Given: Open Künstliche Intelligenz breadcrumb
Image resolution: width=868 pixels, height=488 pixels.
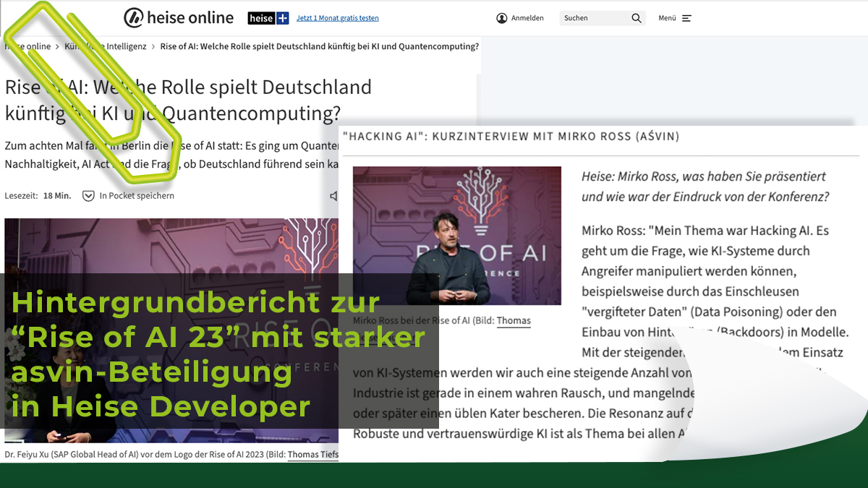Looking at the screenshot, I should [x=106, y=46].
